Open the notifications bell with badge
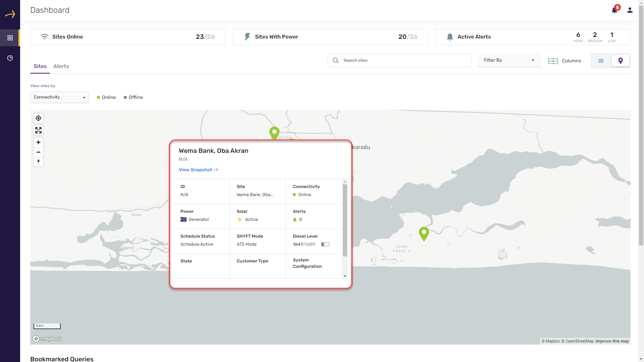The width and height of the screenshot is (644, 362). (x=615, y=10)
